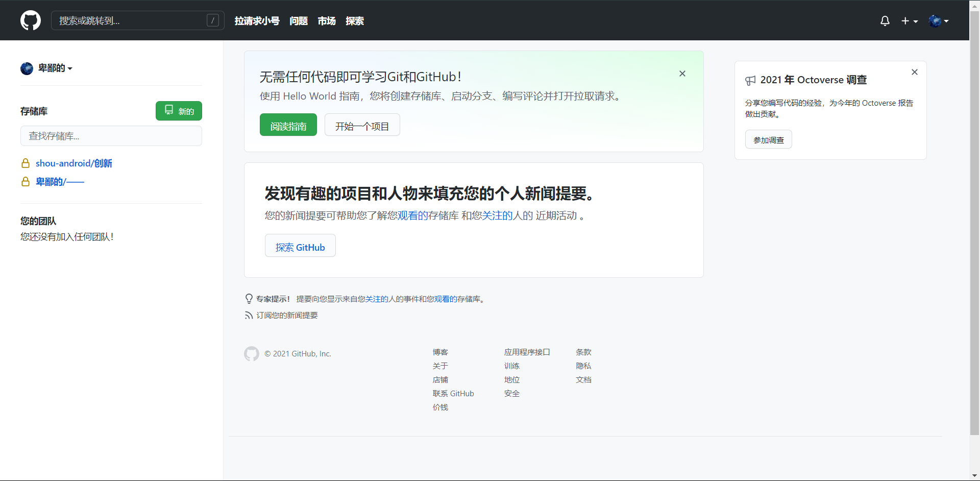Click the scrollbar down arrow
Image resolution: width=980 pixels, height=481 pixels.
click(974, 476)
